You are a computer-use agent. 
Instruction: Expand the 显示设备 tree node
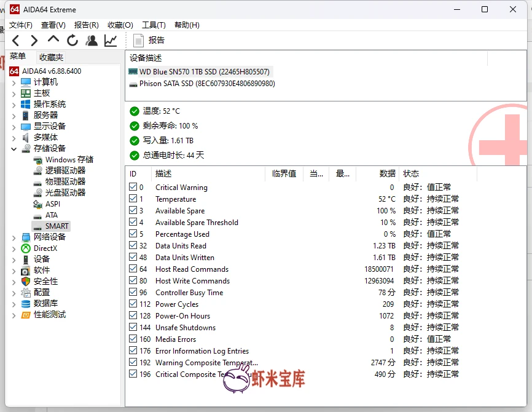pyautogui.click(x=14, y=127)
